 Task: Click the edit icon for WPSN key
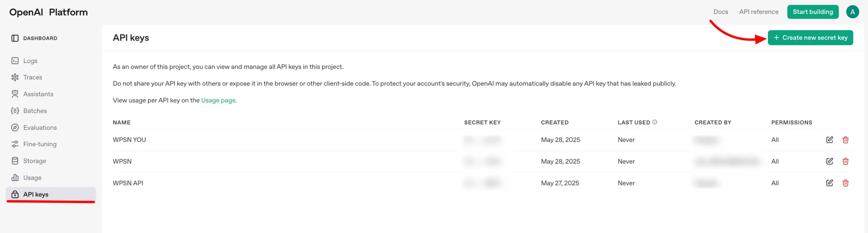click(x=829, y=162)
